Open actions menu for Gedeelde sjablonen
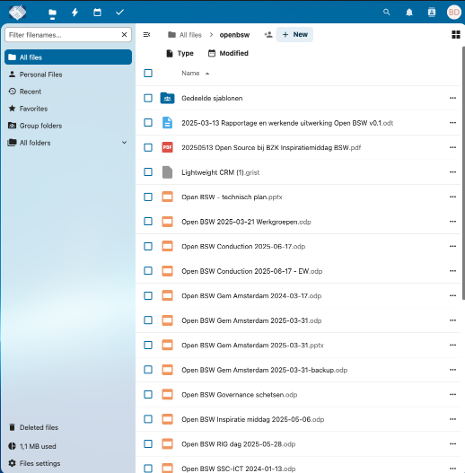Image resolution: width=465 pixels, height=473 pixels. pos(452,98)
